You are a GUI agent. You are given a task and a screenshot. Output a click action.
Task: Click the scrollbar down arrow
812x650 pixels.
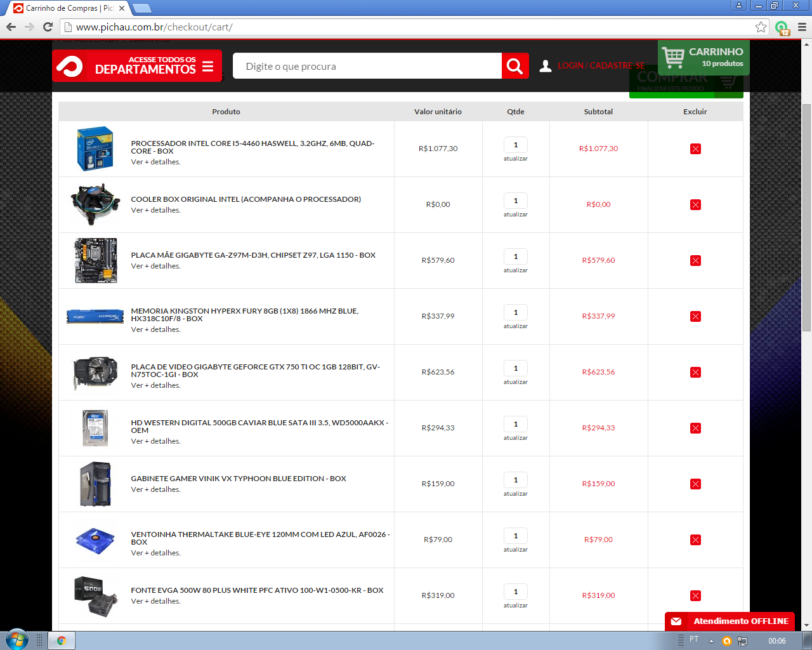pos(807,625)
